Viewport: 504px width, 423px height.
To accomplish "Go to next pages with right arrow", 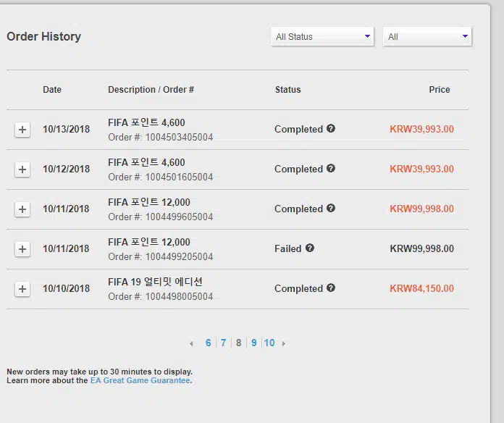I will (284, 343).
